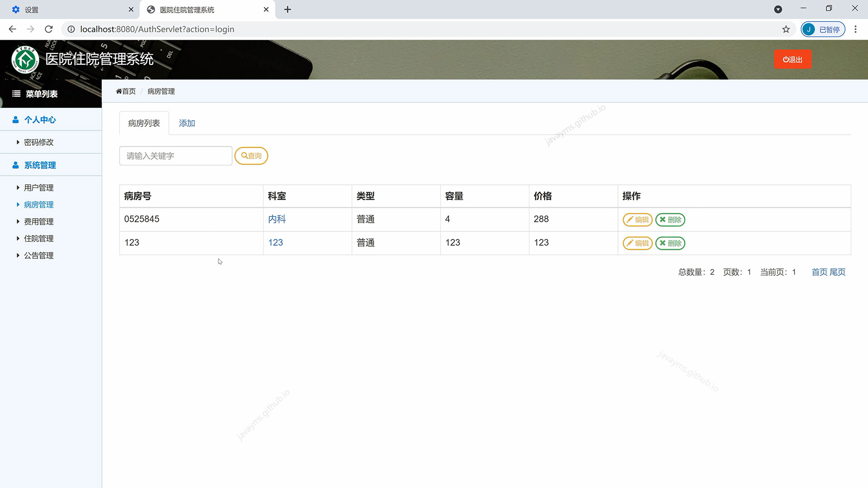Click the hospital logo emblem
868x488 pixels.
pyautogui.click(x=25, y=60)
